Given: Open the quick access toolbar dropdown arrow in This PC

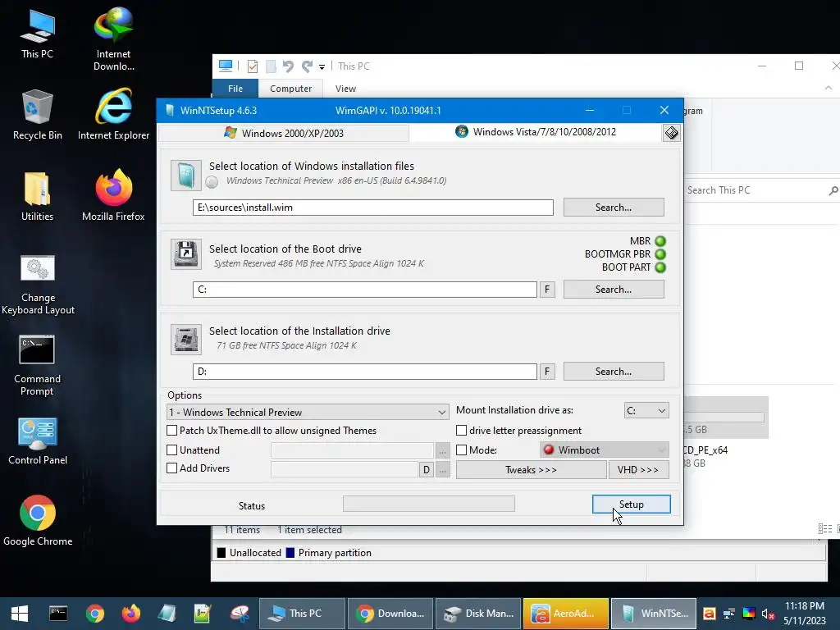Looking at the screenshot, I should tap(322, 67).
